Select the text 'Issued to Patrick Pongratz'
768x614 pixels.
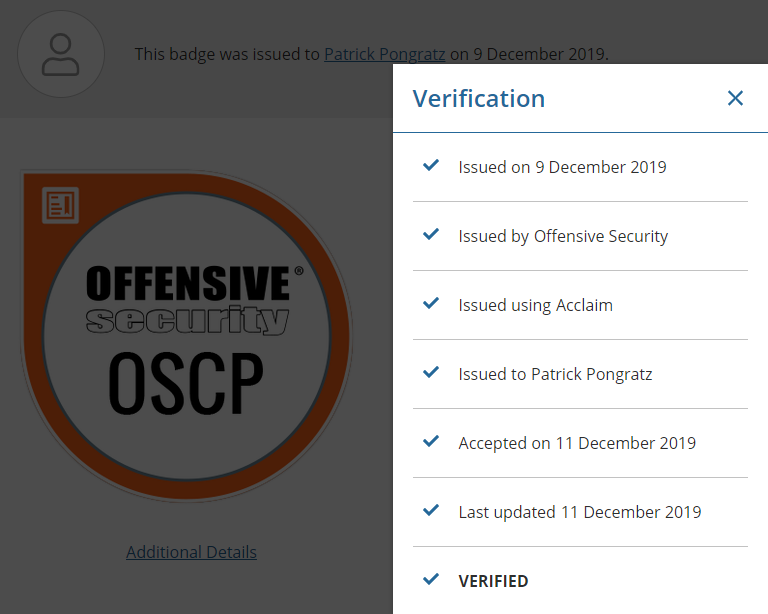555,375
